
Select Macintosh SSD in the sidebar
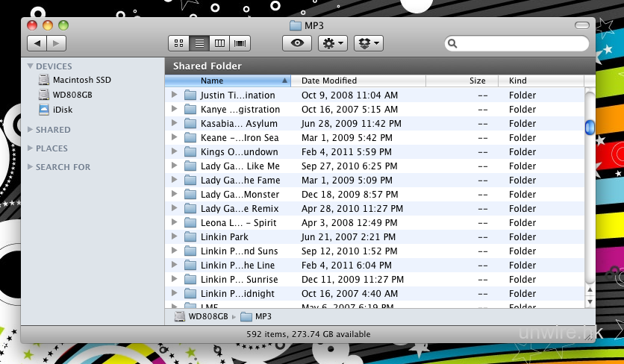(81, 80)
